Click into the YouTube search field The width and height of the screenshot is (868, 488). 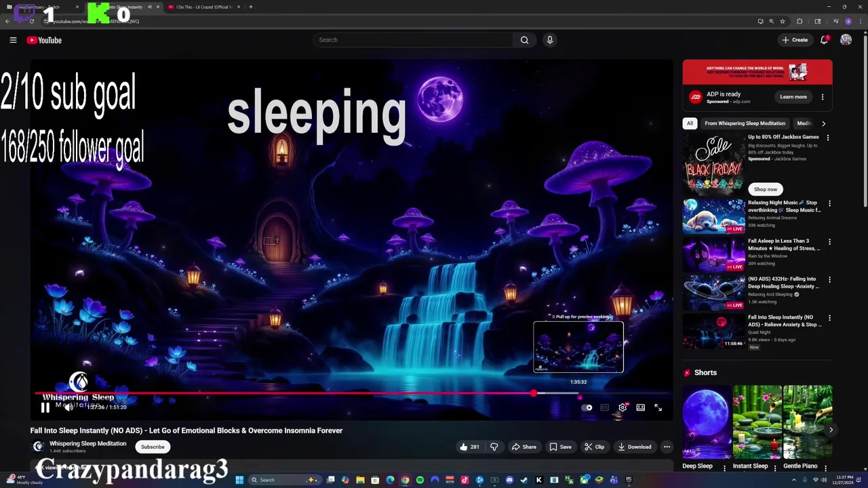tap(414, 40)
